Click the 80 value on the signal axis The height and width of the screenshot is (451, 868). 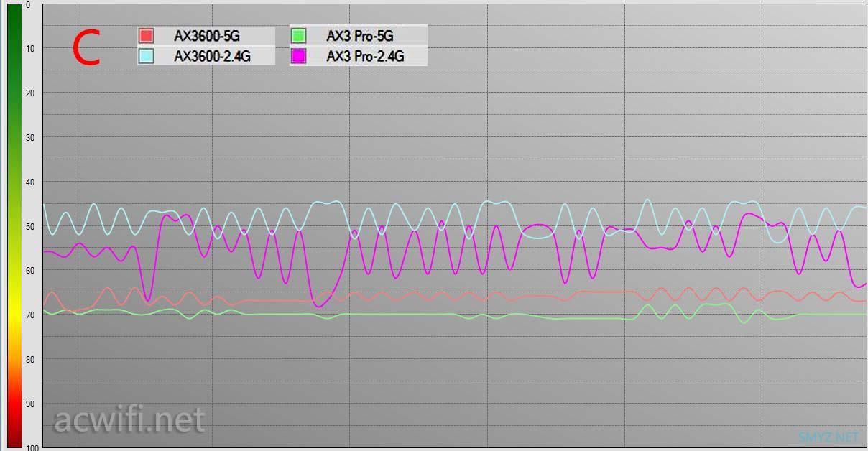[29, 360]
